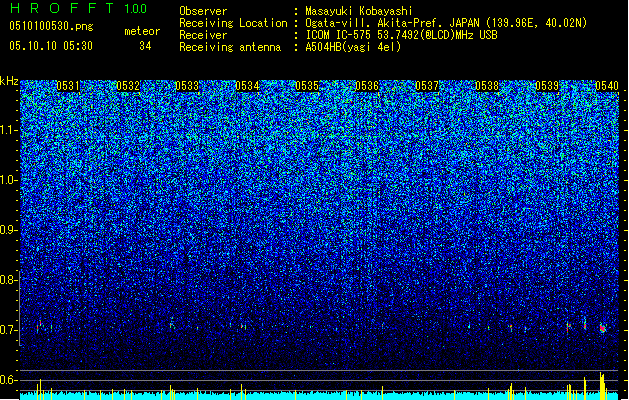629x400 pixels.
Task: Click the 0532 time marker
Action: pos(128,86)
